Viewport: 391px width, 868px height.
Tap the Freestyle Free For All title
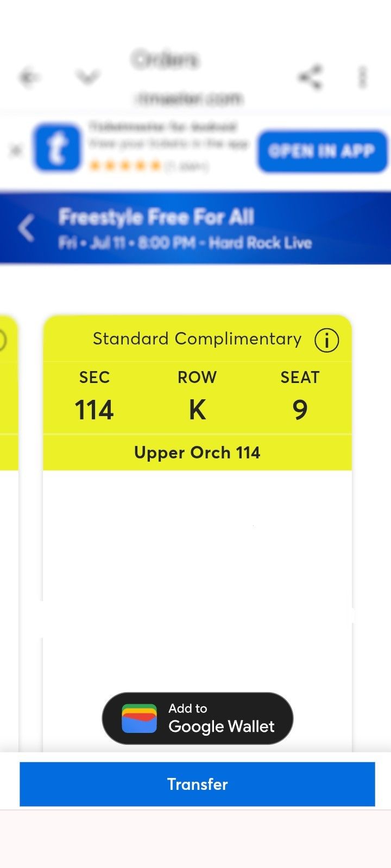[x=156, y=218]
